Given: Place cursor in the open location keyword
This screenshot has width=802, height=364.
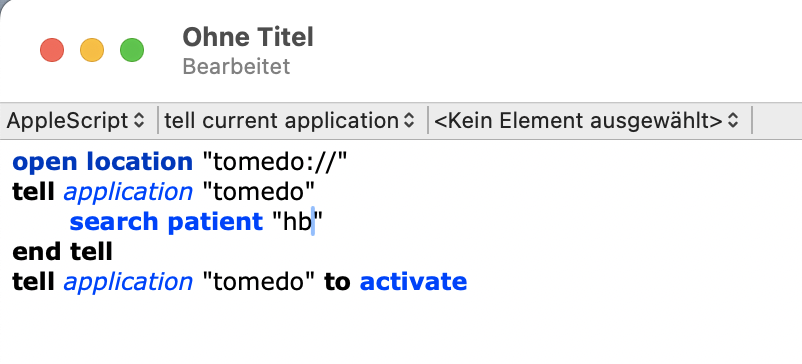Looking at the screenshot, I should pos(102,162).
